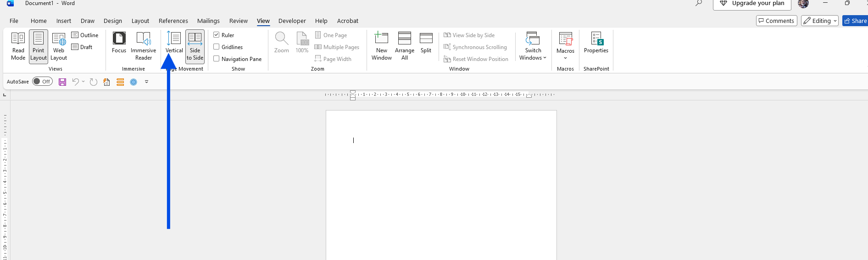
Task: Select One Page zoom
Action: 331,35
